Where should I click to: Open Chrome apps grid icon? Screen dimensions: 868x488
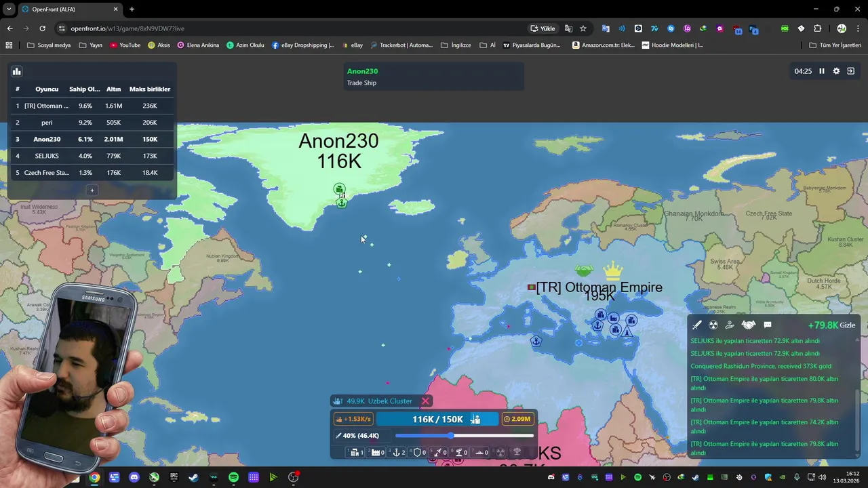pos(9,45)
